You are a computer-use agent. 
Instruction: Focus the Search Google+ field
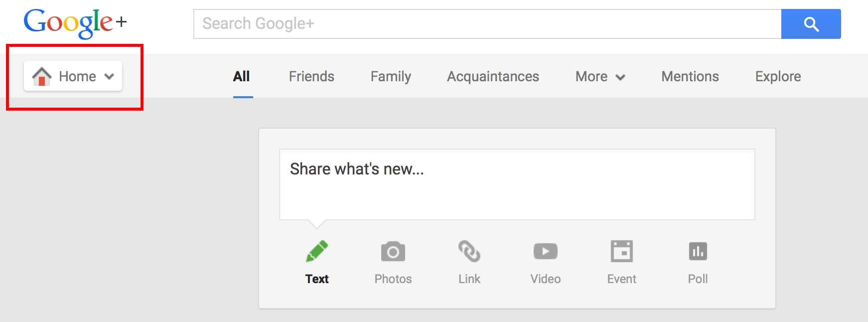pyautogui.click(x=487, y=24)
